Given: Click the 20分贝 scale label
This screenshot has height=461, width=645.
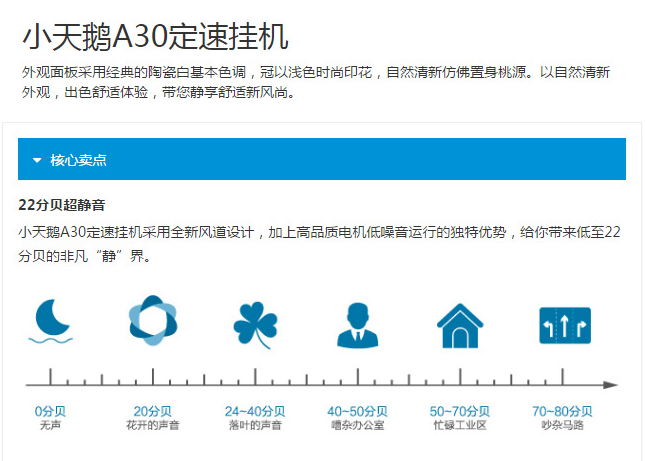Looking at the screenshot, I should [153, 411].
